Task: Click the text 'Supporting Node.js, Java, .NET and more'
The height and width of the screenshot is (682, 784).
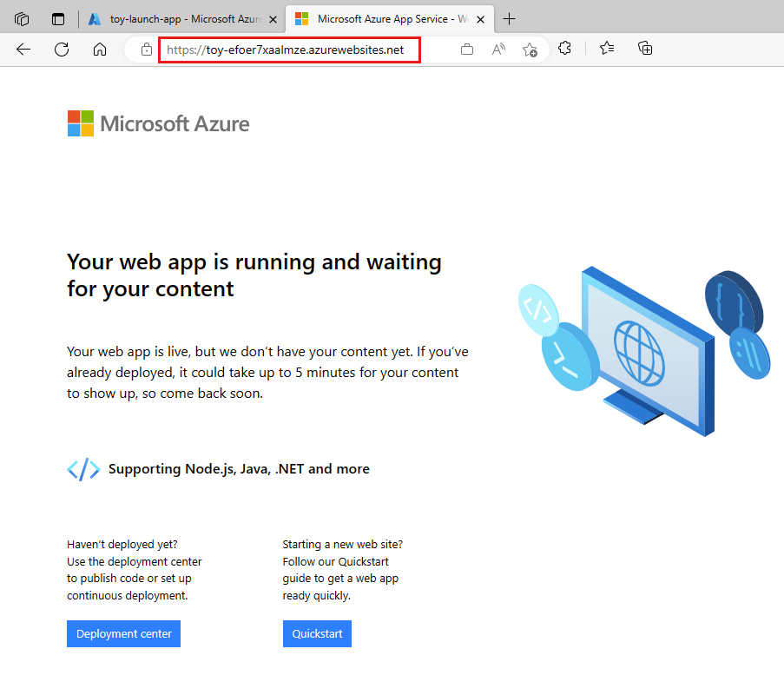Action: click(239, 469)
